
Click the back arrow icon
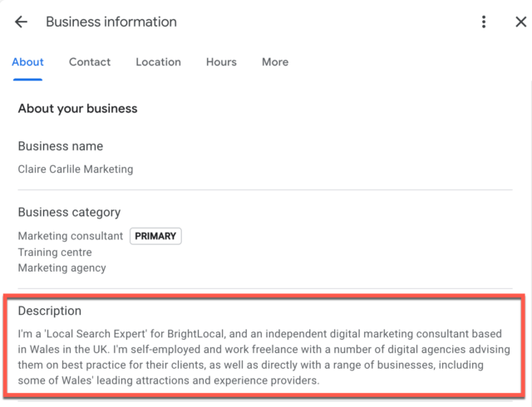21,22
